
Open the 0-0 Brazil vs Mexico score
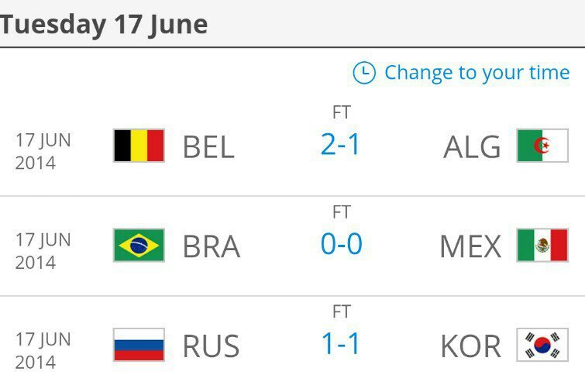[x=342, y=244]
